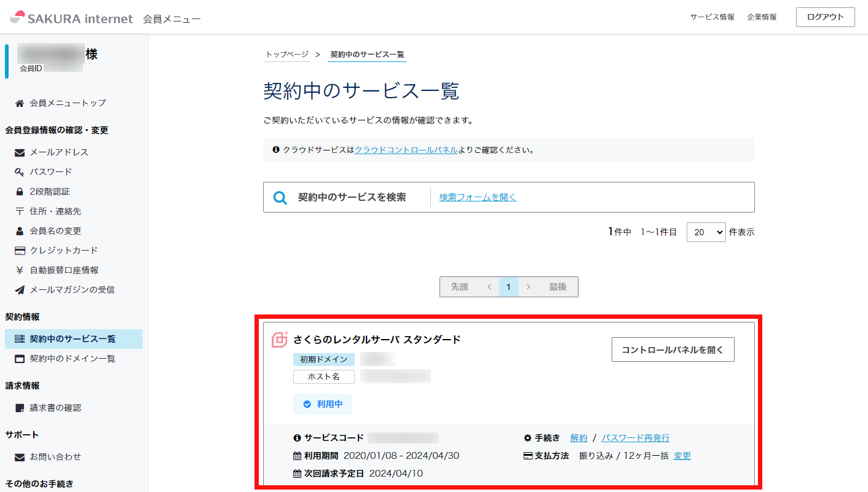868x492 pixels.
Task: Click the server icon beside 契約中のサービス一覧
Action: [20, 339]
